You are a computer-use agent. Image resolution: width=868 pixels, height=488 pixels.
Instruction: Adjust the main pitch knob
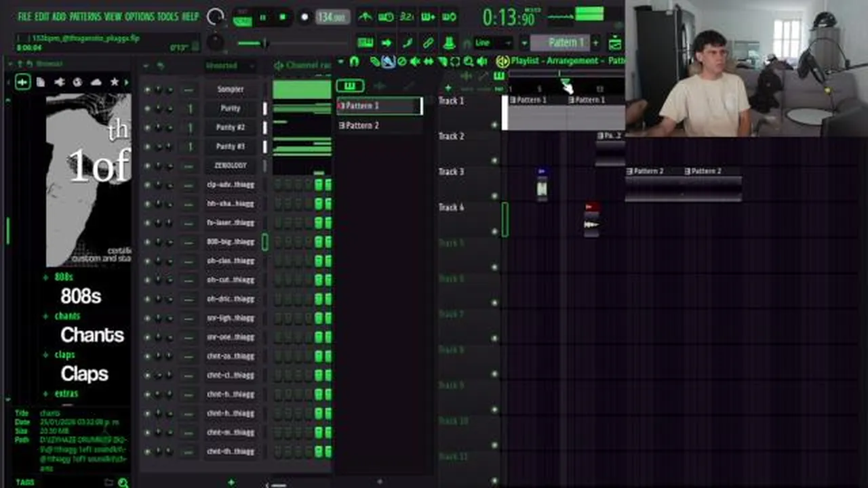tap(215, 43)
